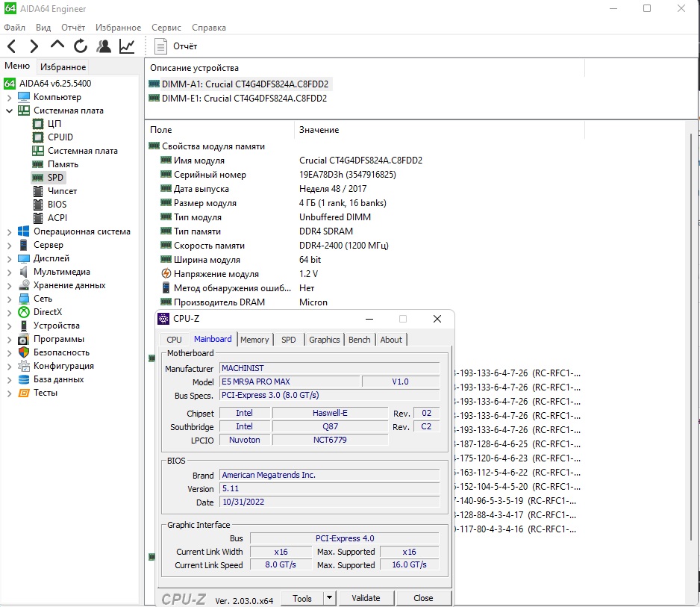Click the Тесты benchmark icon
The image size is (700, 607).
coord(24,393)
